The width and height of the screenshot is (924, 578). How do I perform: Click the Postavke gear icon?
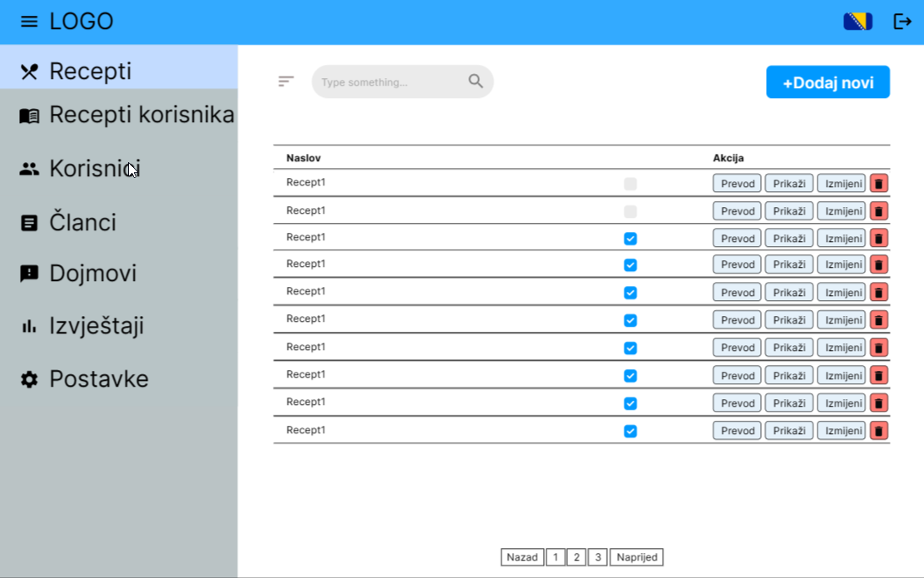29,379
